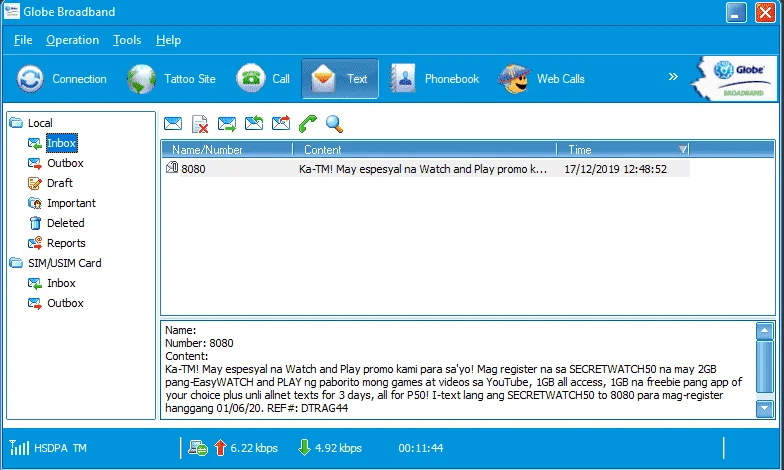Click download speed green arrow icon
The height and width of the screenshot is (470, 784).
[x=304, y=448]
